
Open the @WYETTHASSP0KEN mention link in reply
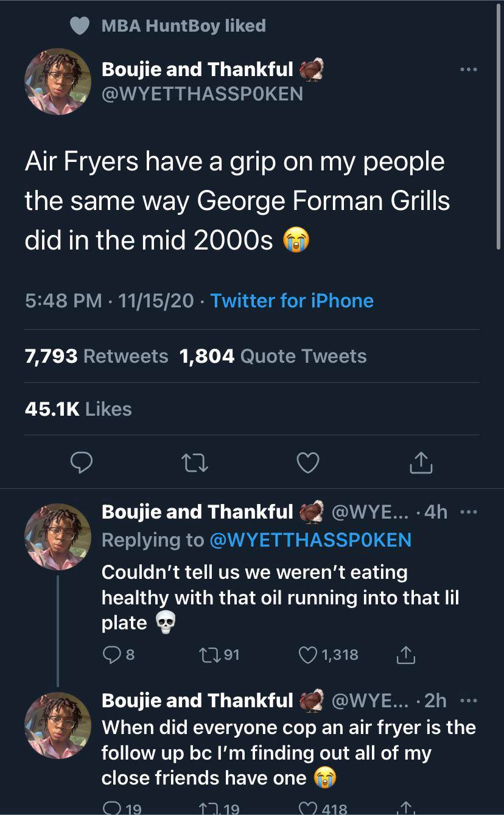[310, 539]
